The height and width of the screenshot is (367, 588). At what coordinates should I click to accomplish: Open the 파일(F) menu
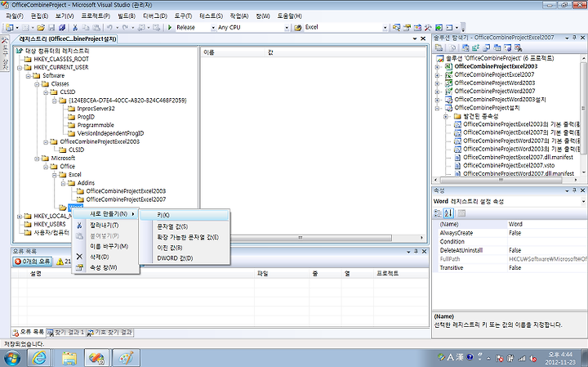pos(14,16)
